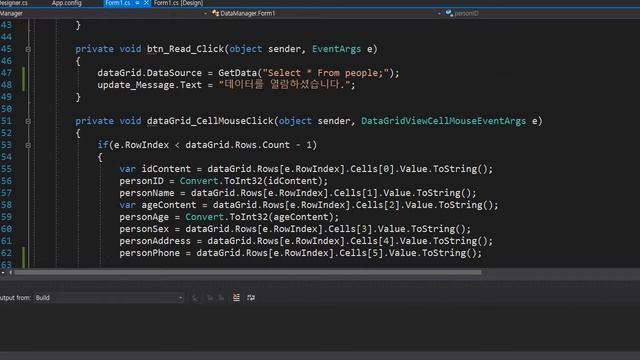Viewport: 640px width, 360px height.
Task: Click line number 44 in the gutter
Action: 7,37
